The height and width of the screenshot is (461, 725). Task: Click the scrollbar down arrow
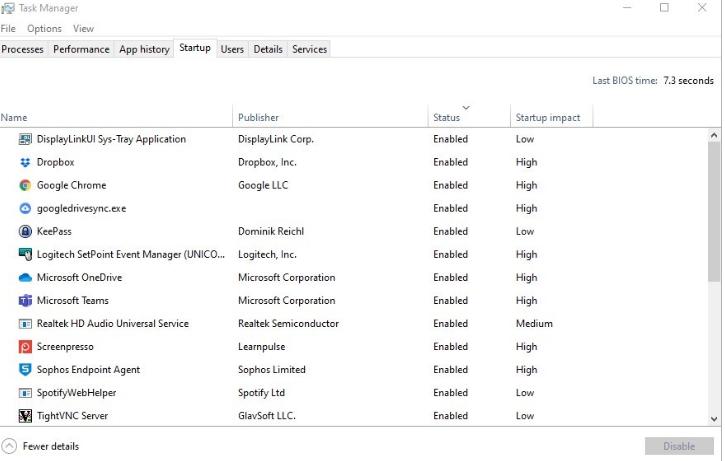coord(713,419)
